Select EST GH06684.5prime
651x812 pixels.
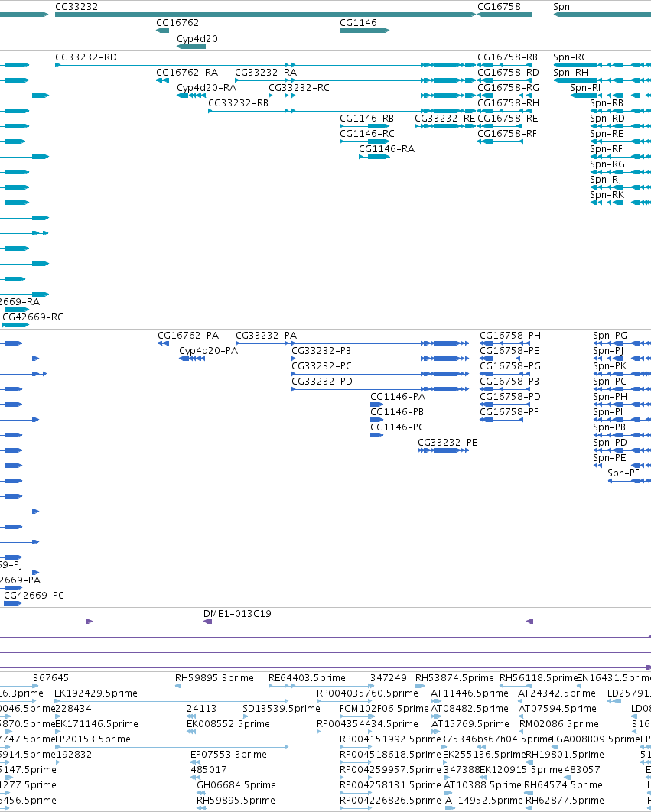point(236,785)
